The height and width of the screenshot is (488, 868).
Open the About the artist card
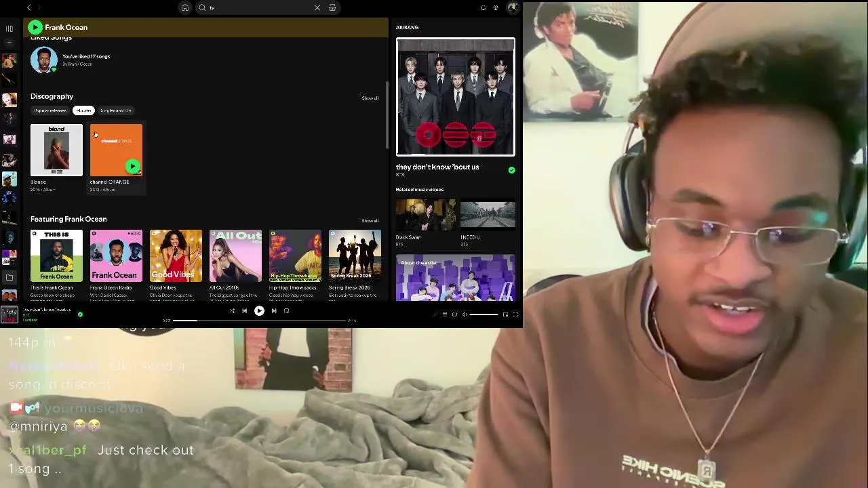456,278
